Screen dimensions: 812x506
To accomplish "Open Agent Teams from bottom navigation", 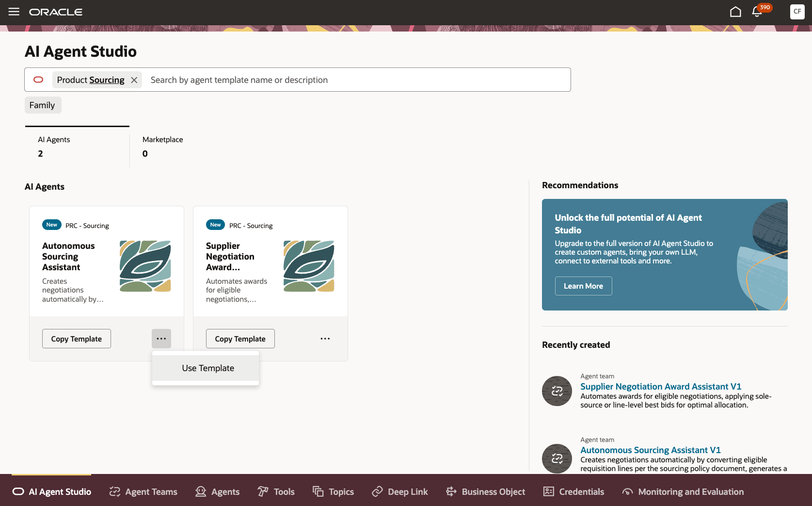I will [x=143, y=491].
